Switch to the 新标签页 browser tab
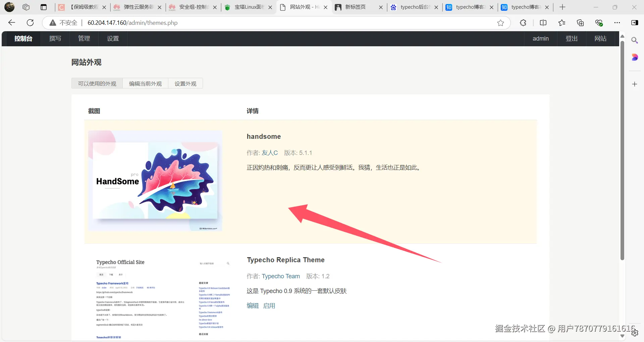The image size is (644, 342). (x=359, y=7)
